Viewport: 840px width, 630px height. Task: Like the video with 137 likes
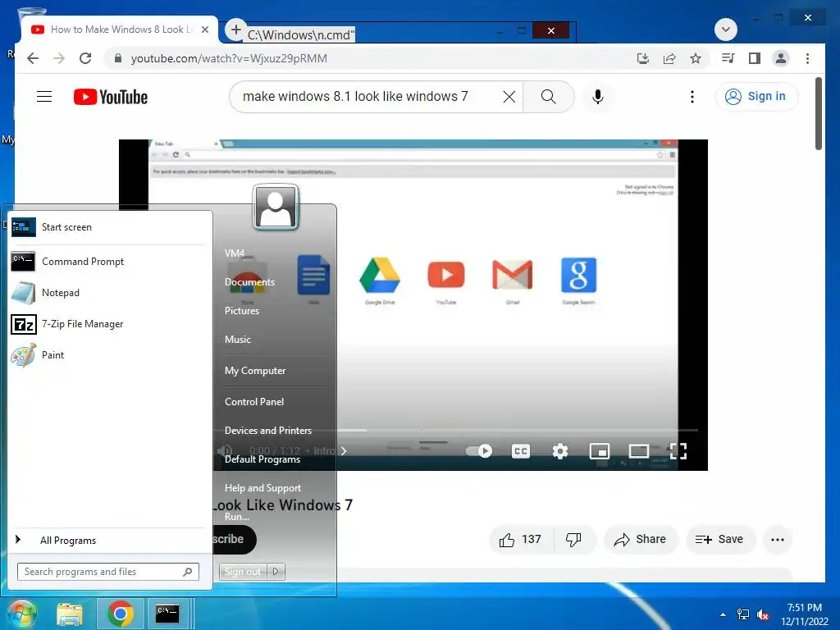520,540
